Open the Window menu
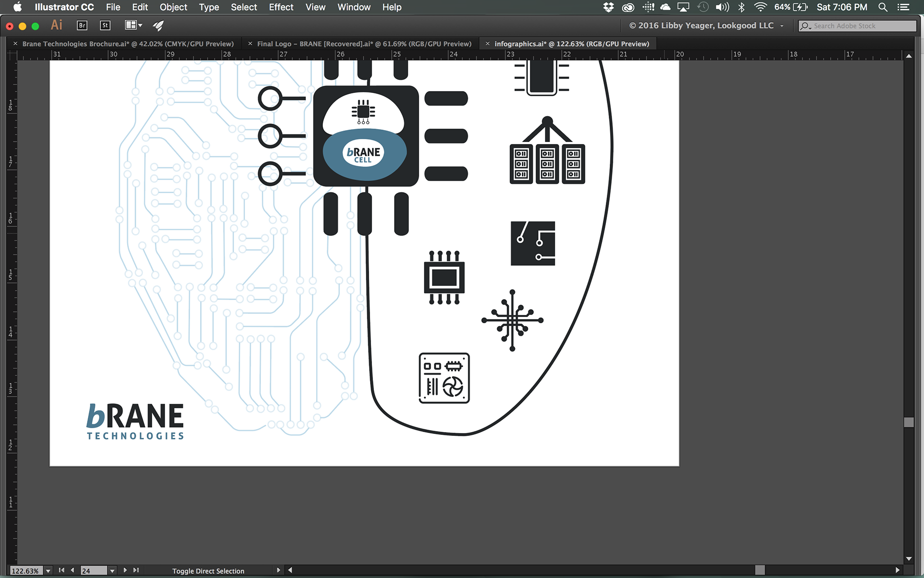Viewport: 924px width, 578px height. pyautogui.click(x=354, y=7)
